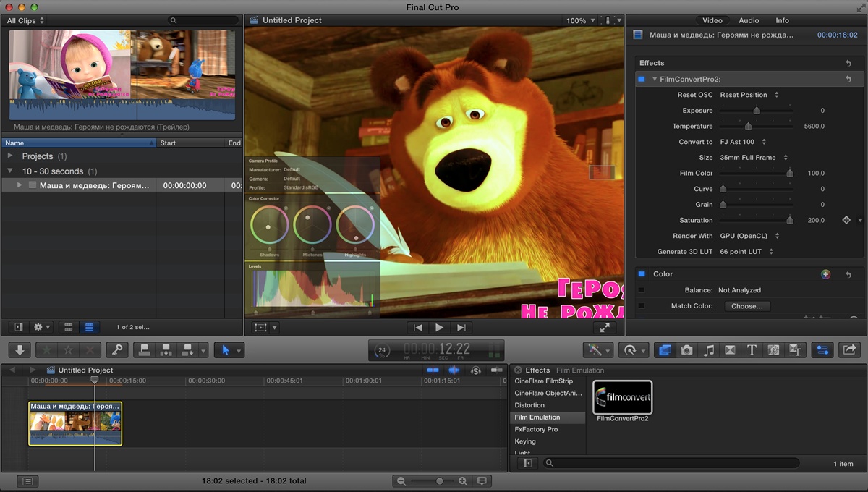Select the Video inspector tab
The height and width of the screenshot is (492, 868).
[x=712, y=20]
